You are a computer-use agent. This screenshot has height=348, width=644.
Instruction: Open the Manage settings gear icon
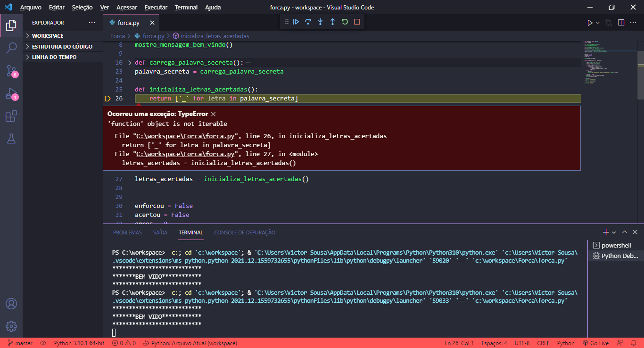point(11,326)
